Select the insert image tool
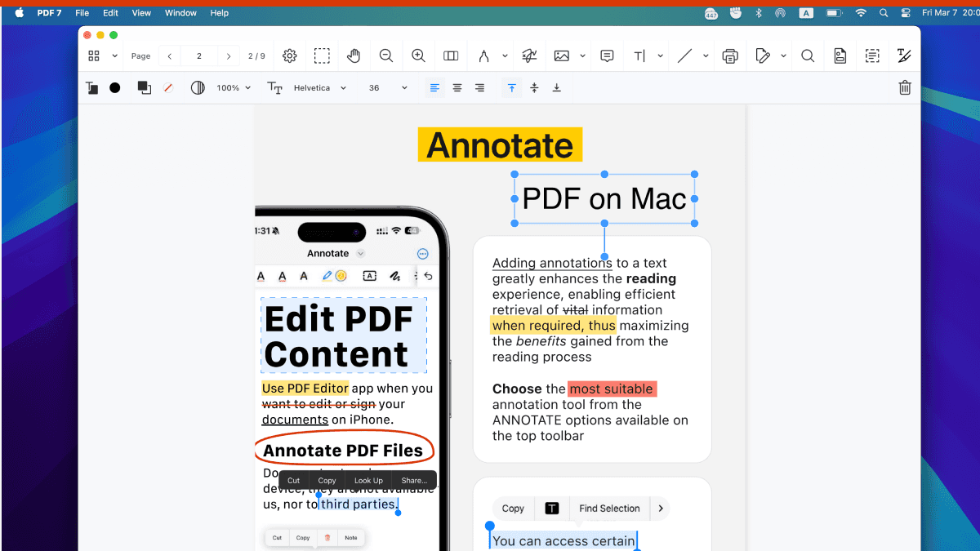 [562, 56]
